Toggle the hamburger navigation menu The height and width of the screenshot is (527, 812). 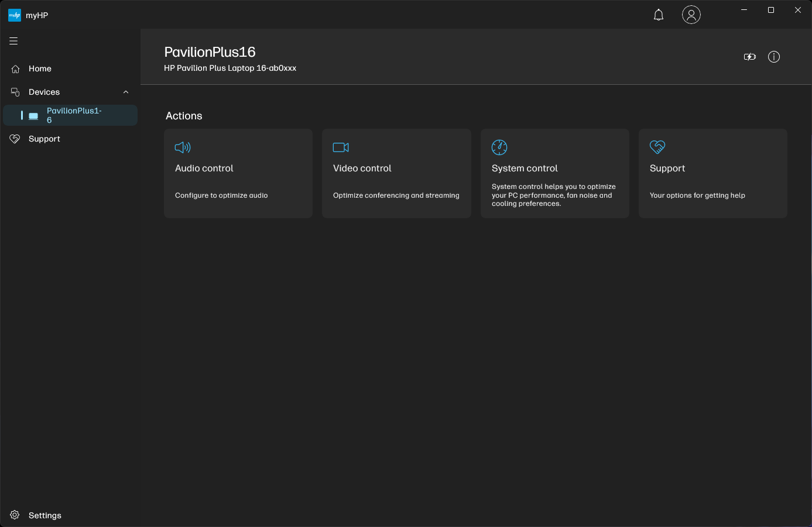pyautogui.click(x=13, y=41)
